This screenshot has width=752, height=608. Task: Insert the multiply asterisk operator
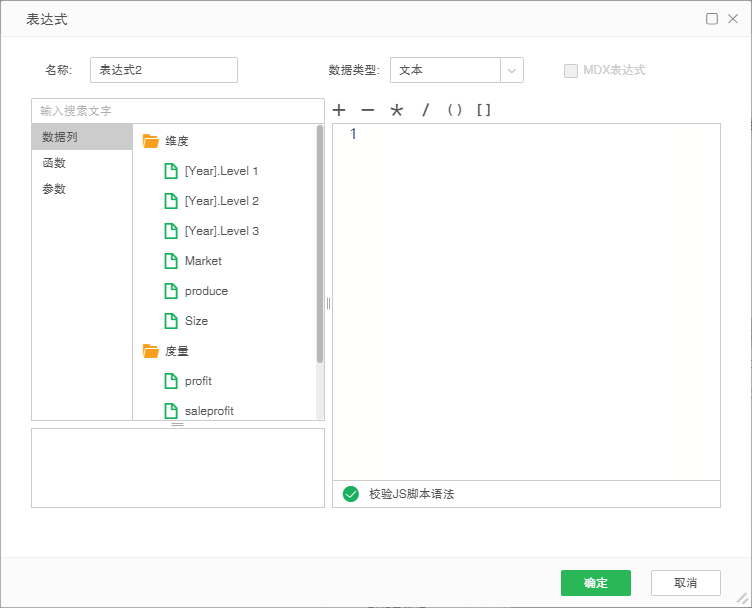pyautogui.click(x=397, y=110)
